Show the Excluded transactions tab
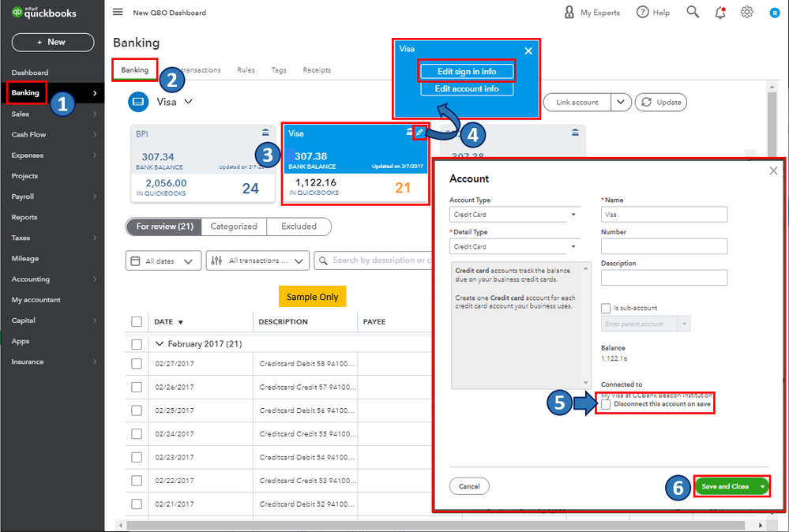 click(x=299, y=227)
